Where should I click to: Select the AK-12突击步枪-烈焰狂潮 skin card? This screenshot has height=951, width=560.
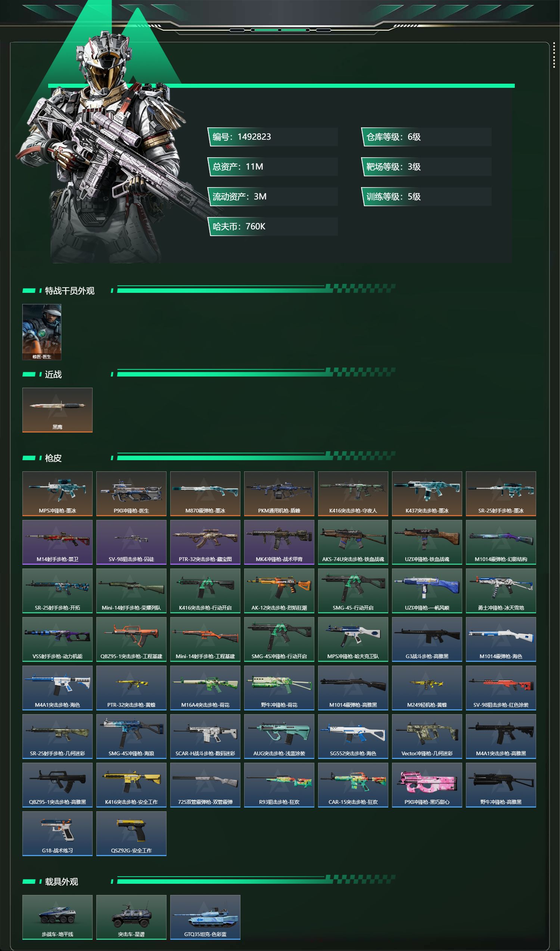click(x=279, y=591)
